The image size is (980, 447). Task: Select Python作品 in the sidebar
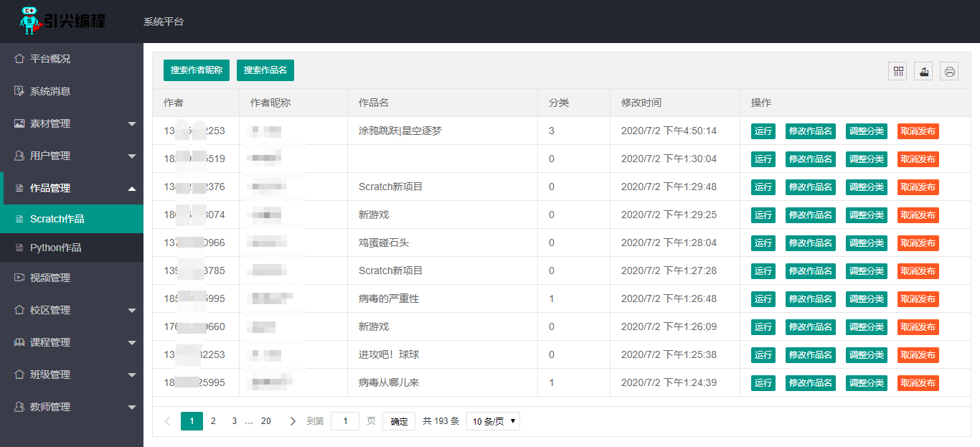click(x=56, y=248)
